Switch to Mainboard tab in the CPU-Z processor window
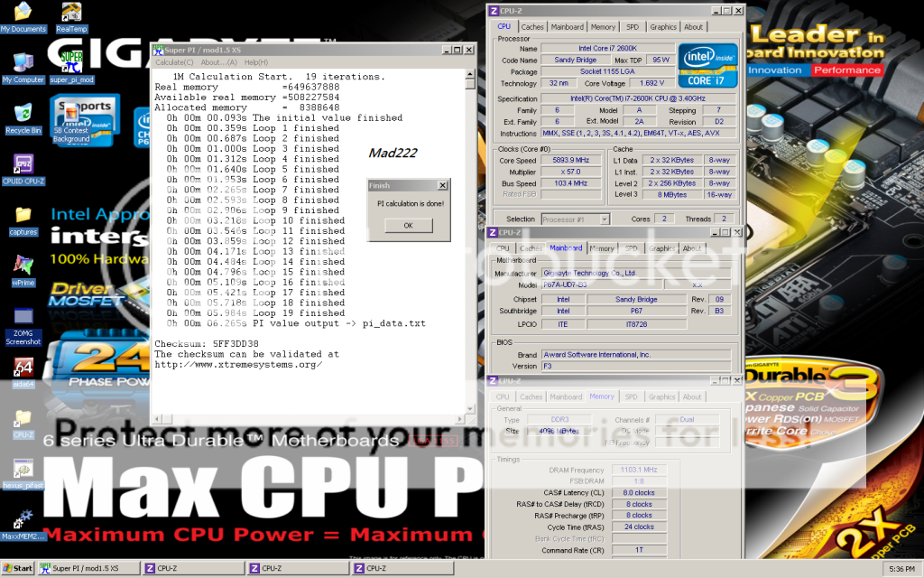 [x=567, y=27]
